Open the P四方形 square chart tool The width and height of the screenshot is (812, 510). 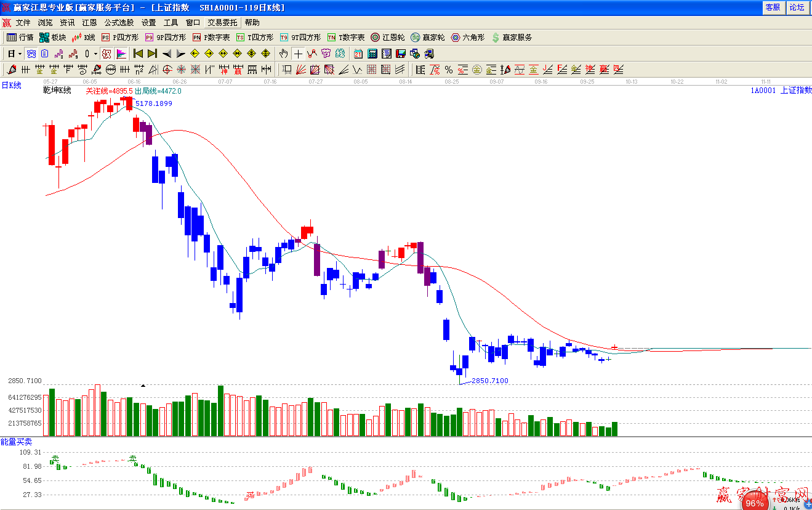click(x=120, y=38)
